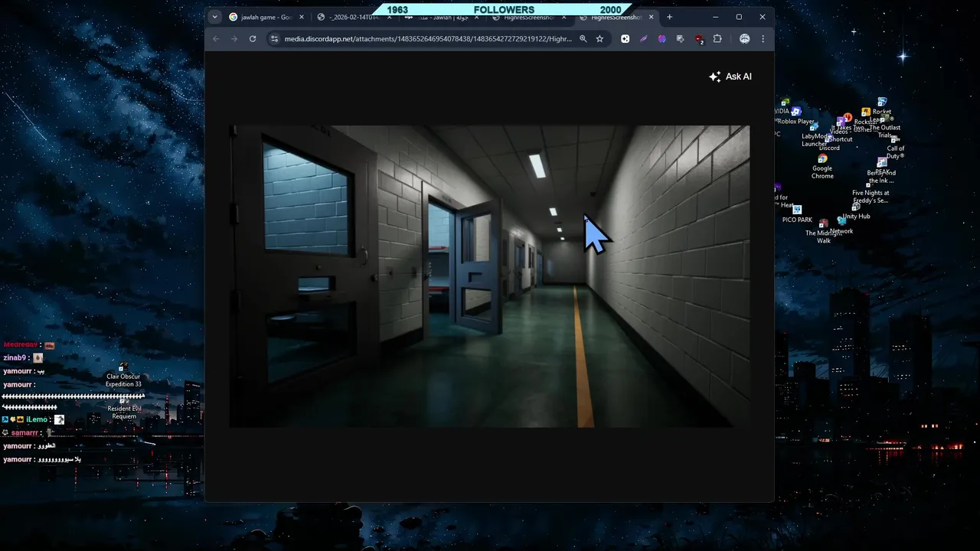Screen dimensions: 980x551
Task: Close the jawlah game tab
Action: click(x=302, y=17)
